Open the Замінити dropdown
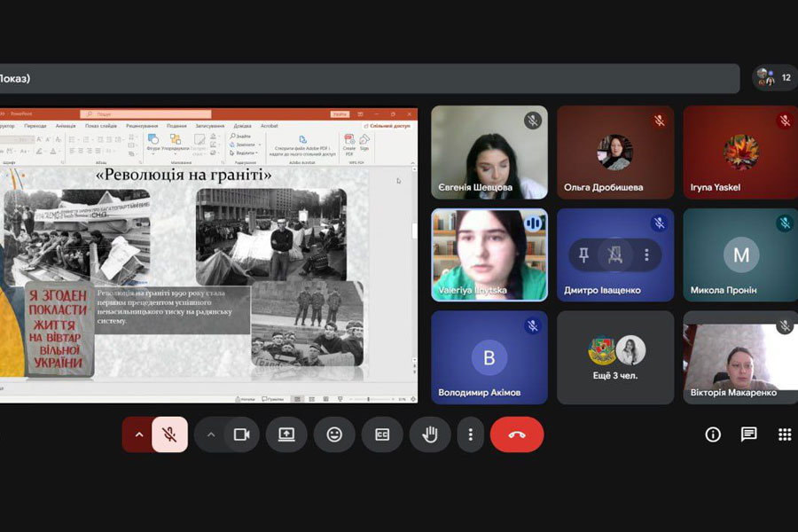The image size is (798, 532). [x=246, y=145]
